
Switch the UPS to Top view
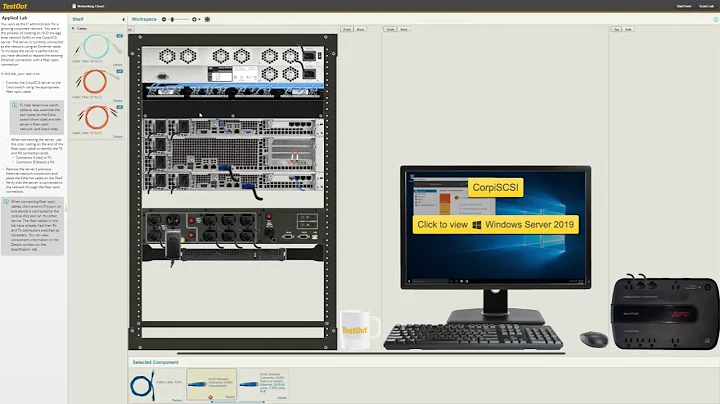pyautogui.click(x=616, y=29)
